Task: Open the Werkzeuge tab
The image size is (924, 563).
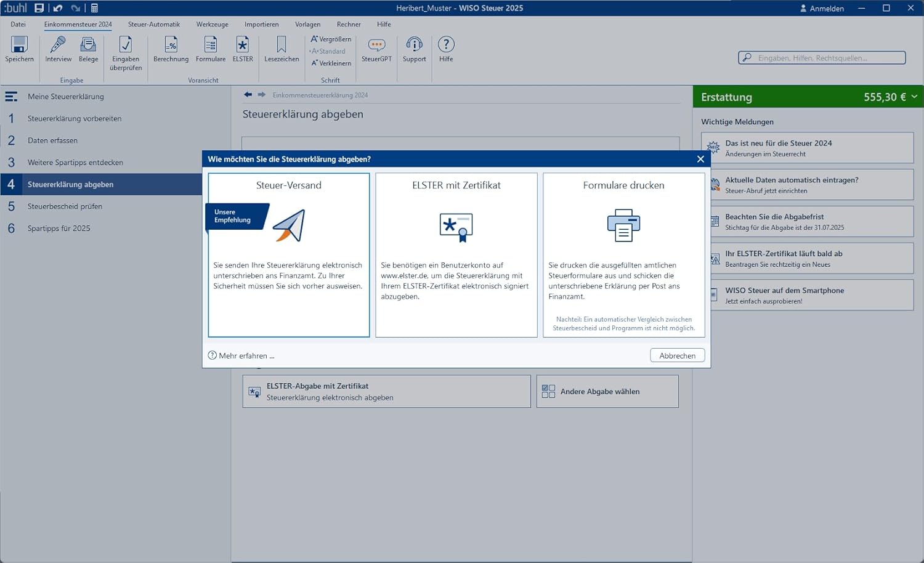Action: point(213,25)
